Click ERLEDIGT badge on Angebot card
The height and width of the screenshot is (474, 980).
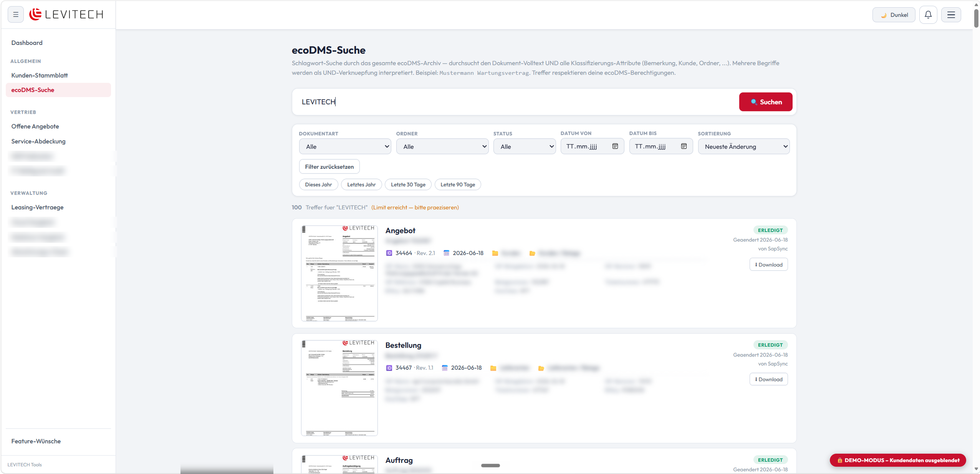[770, 230]
